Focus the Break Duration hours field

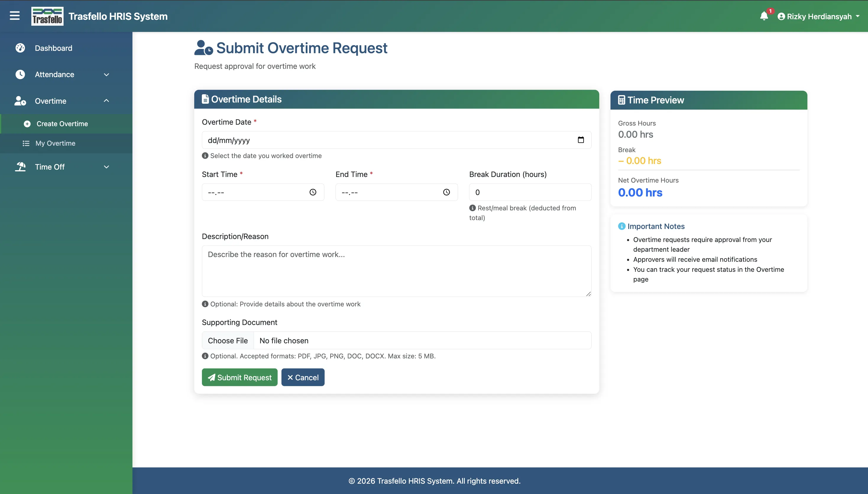tap(530, 192)
